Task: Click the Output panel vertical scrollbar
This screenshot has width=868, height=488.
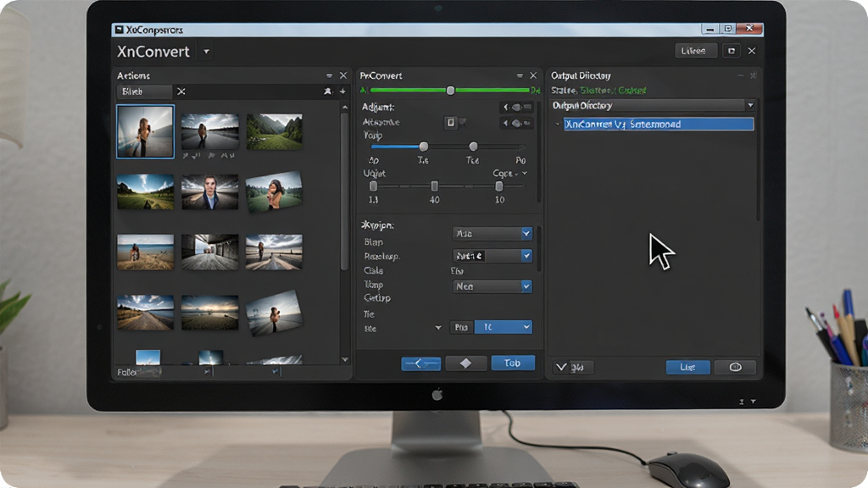Action: [x=759, y=166]
